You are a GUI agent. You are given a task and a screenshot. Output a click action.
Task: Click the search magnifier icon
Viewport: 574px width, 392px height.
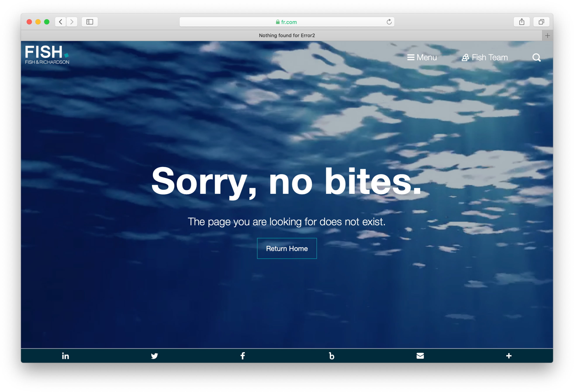pos(536,58)
